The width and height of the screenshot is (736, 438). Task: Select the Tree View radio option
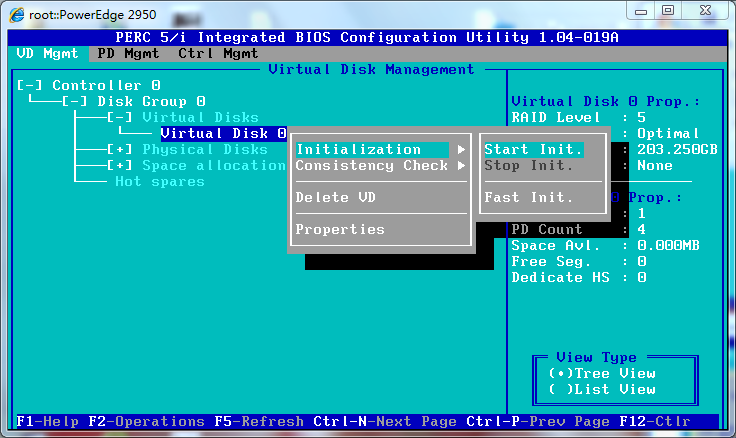coord(602,373)
